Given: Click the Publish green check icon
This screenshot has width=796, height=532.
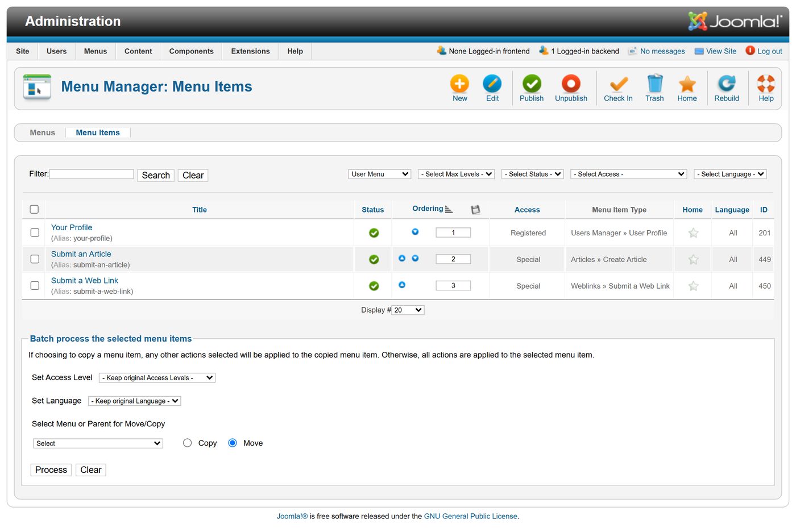Looking at the screenshot, I should (532, 84).
